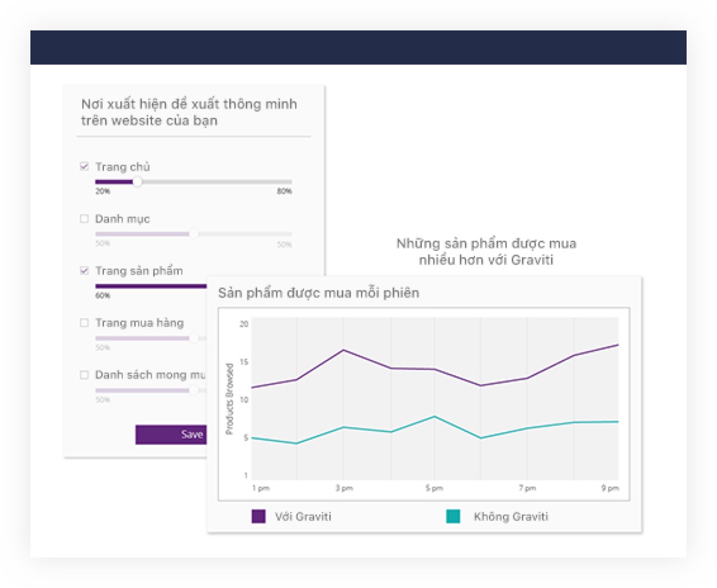The height and width of the screenshot is (588, 717).
Task: Click the Danh mục label
Action: 122,219
